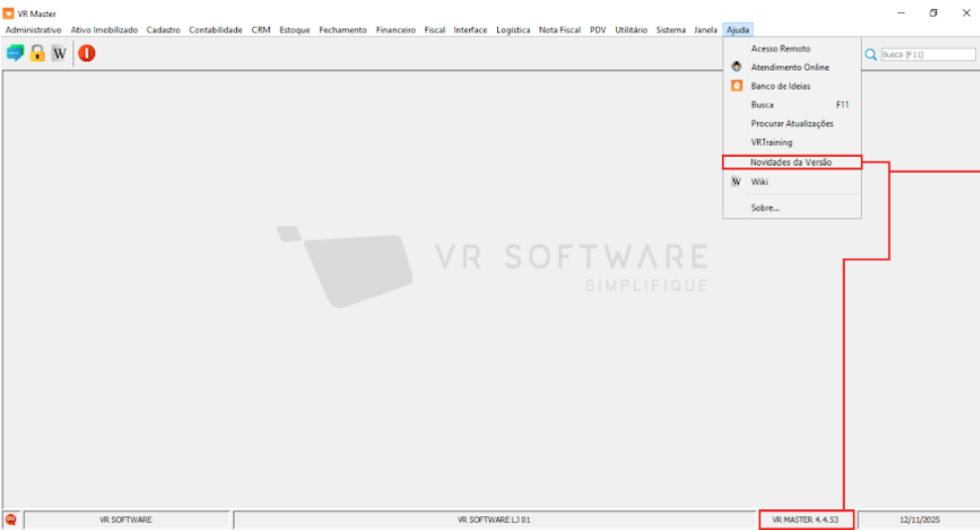980x530 pixels.
Task: Click the red exclamation alert icon
Action: click(87, 54)
